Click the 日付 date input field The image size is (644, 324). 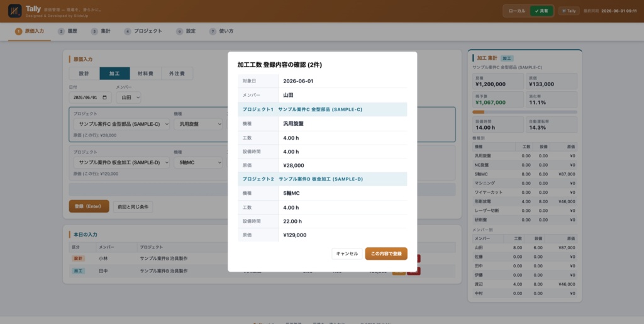pos(91,98)
